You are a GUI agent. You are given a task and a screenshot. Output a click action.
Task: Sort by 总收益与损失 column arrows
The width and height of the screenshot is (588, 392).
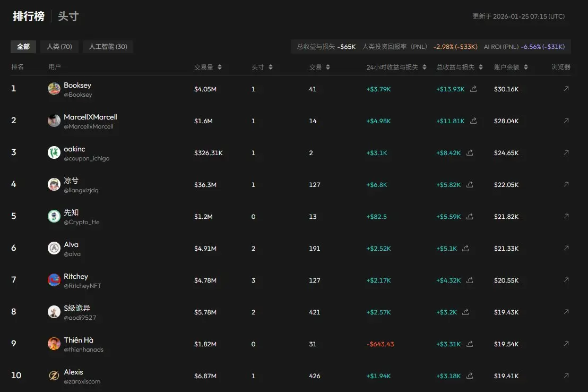click(480, 67)
